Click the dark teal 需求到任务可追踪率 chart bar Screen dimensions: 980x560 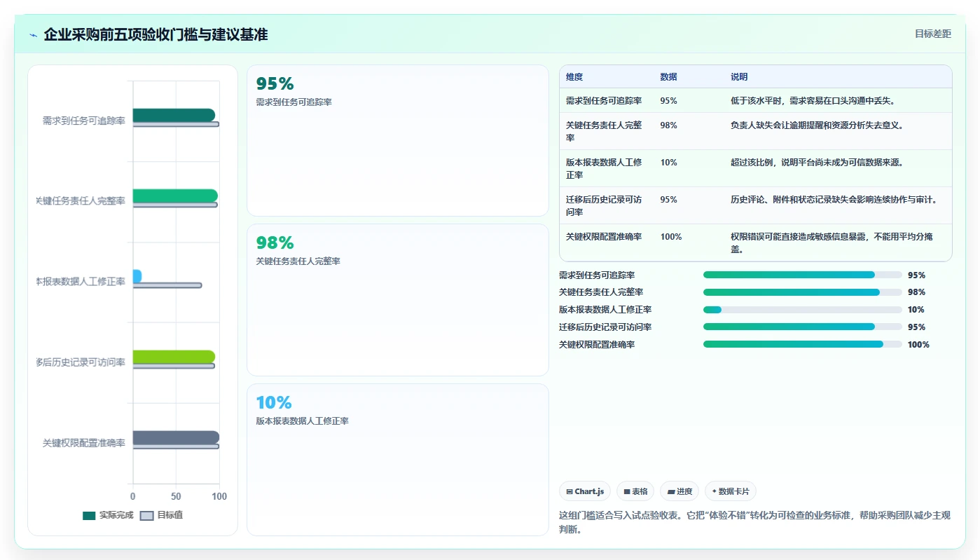point(174,115)
